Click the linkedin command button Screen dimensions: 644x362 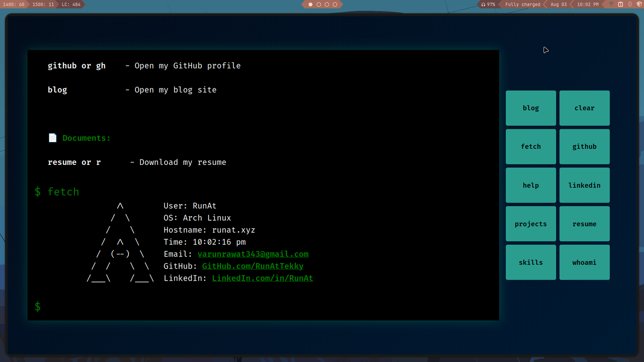[x=585, y=186]
